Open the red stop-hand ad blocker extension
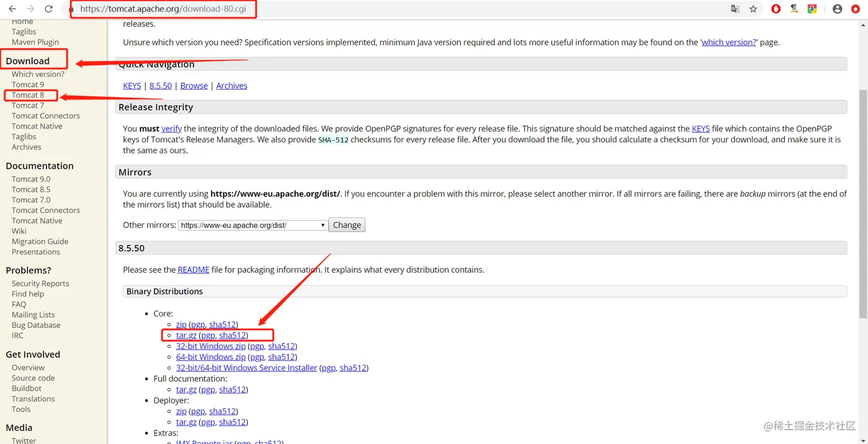The height and width of the screenshot is (444, 868). coord(776,9)
